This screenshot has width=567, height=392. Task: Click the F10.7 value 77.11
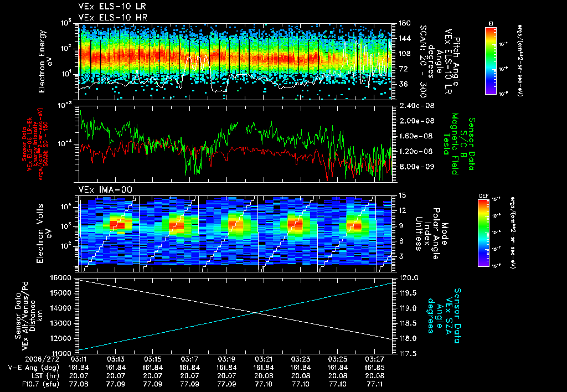375,384
